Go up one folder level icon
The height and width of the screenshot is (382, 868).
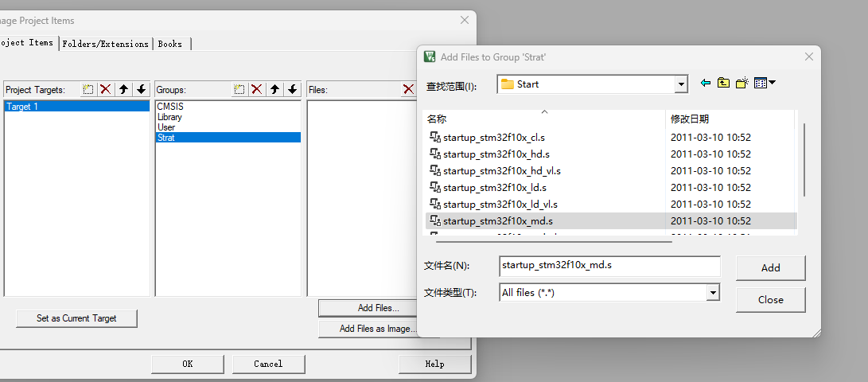click(x=723, y=83)
